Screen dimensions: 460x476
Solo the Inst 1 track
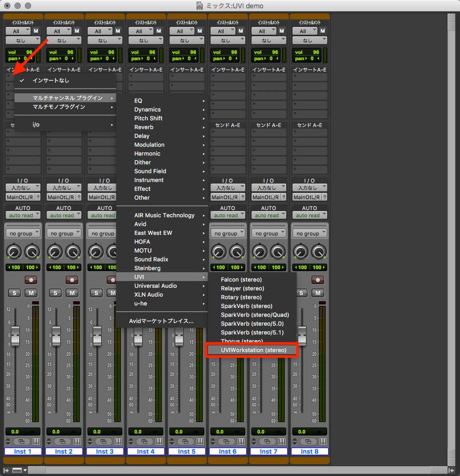15,293
